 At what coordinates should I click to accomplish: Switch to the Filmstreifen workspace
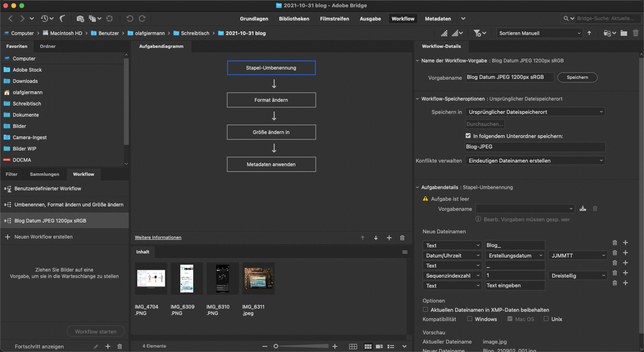pos(334,19)
